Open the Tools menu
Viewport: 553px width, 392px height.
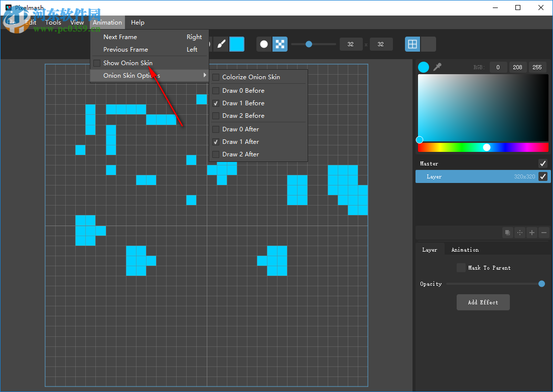click(53, 23)
